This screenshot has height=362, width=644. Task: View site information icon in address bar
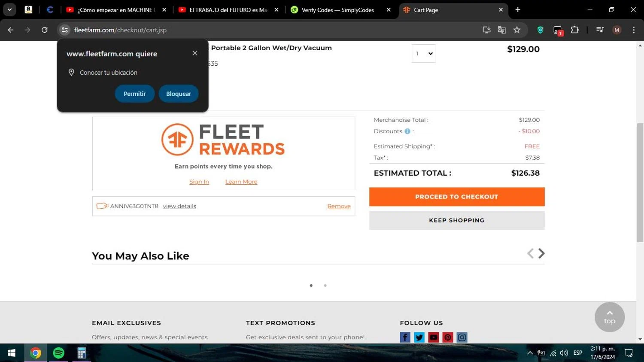[x=64, y=30]
